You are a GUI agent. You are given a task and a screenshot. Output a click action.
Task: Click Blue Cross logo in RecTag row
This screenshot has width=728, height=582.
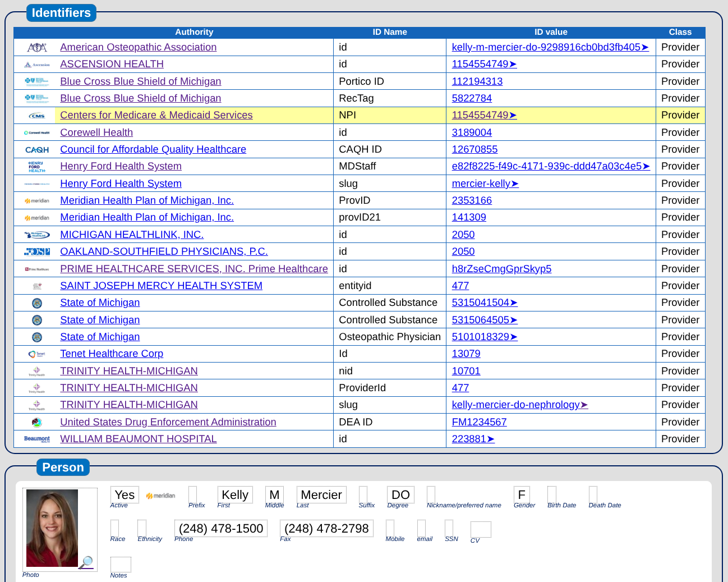point(37,98)
